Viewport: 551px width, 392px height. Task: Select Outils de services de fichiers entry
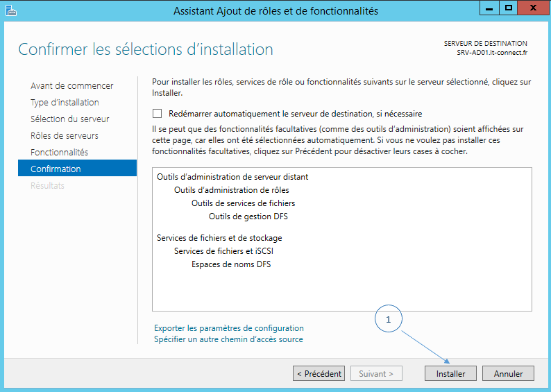243,203
